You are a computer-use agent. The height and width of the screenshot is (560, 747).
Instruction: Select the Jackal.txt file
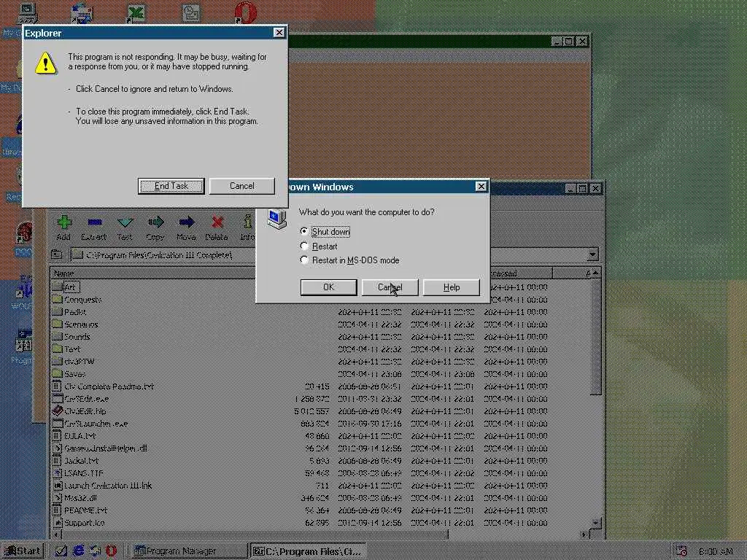tap(76, 461)
